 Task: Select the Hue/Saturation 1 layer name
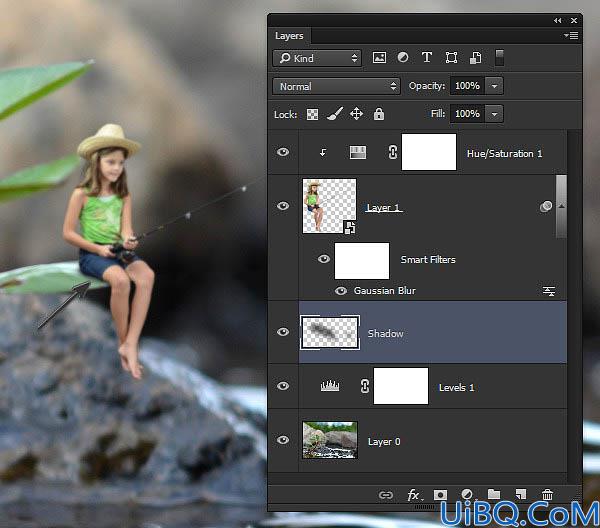[504, 153]
